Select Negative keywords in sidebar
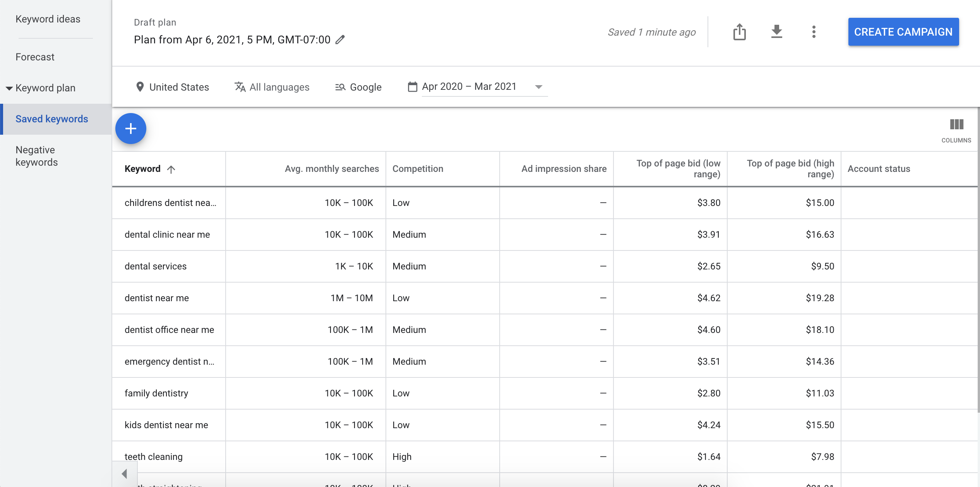Screen dimensions: 980x487 coord(36,156)
